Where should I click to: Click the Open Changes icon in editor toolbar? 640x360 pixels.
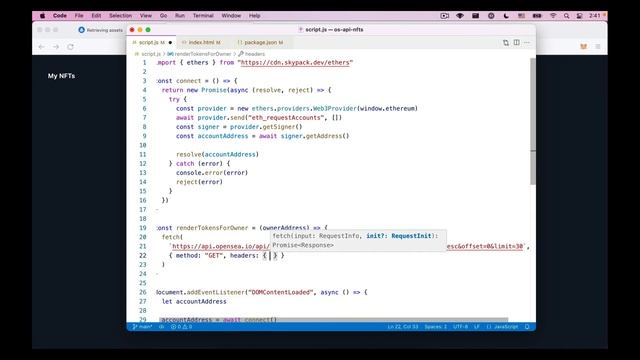[x=506, y=42]
